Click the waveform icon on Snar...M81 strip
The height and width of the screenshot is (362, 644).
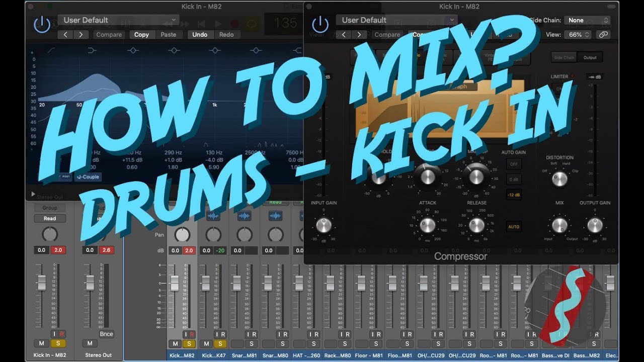pos(245,216)
